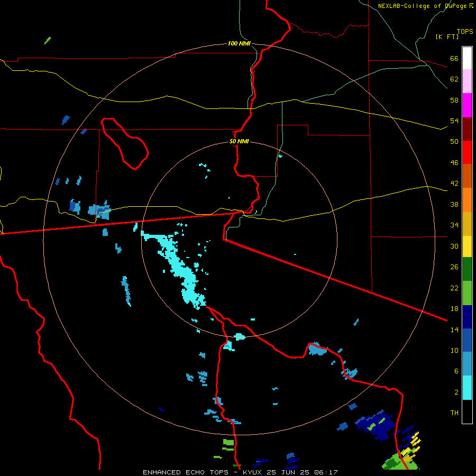Screen dimensions: 476x476
Task: Click the legend value 22
Action: pos(454,288)
